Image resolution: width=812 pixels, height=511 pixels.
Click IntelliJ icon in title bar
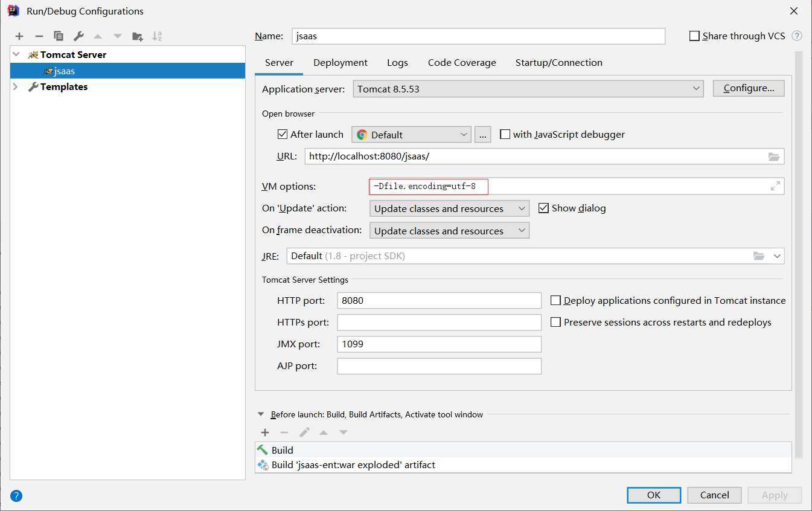click(13, 10)
